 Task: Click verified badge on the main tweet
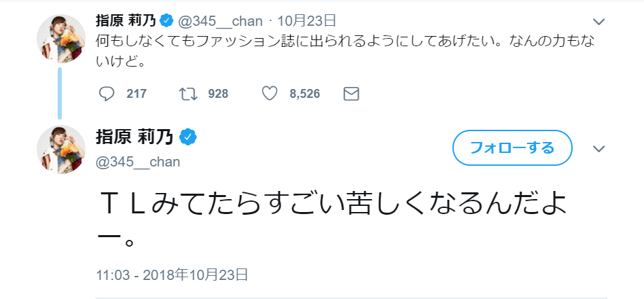pos(188,138)
